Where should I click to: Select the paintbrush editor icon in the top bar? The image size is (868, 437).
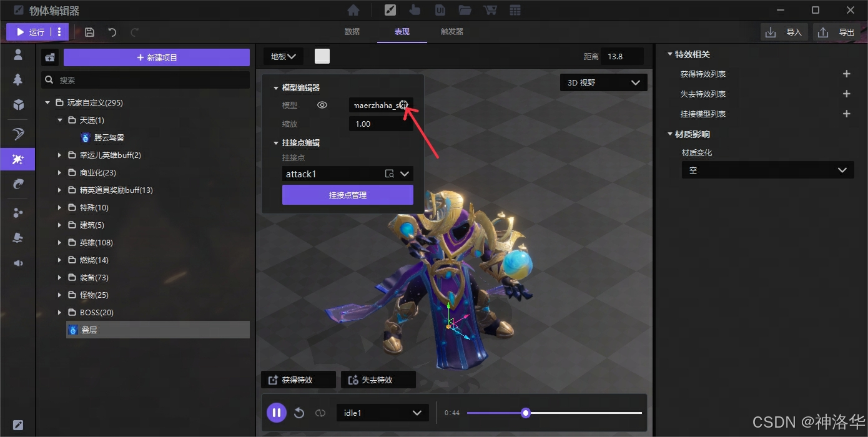(390, 10)
